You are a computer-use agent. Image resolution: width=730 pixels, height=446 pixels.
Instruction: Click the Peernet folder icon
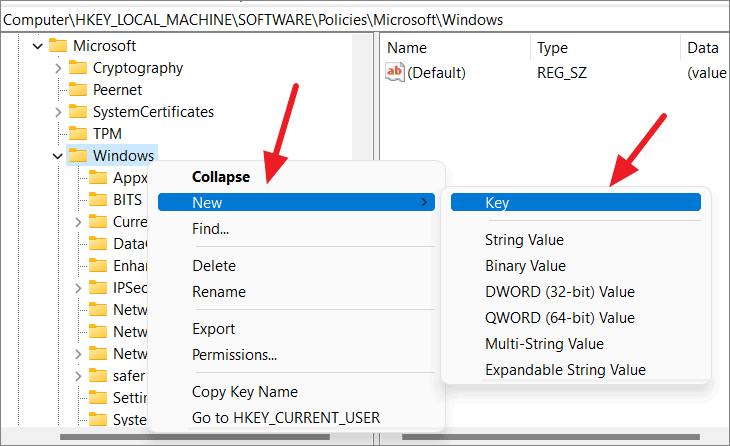pos(78,89)
